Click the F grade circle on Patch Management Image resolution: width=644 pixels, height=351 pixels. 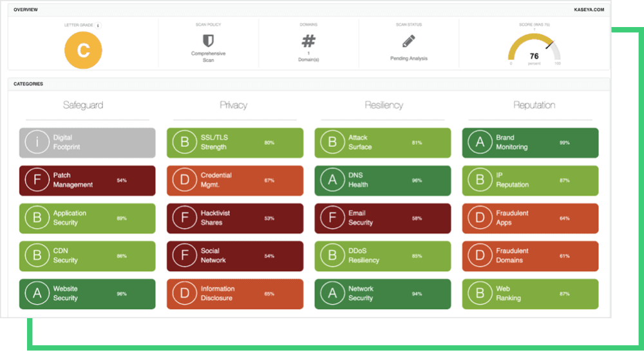tap(36, 180)
